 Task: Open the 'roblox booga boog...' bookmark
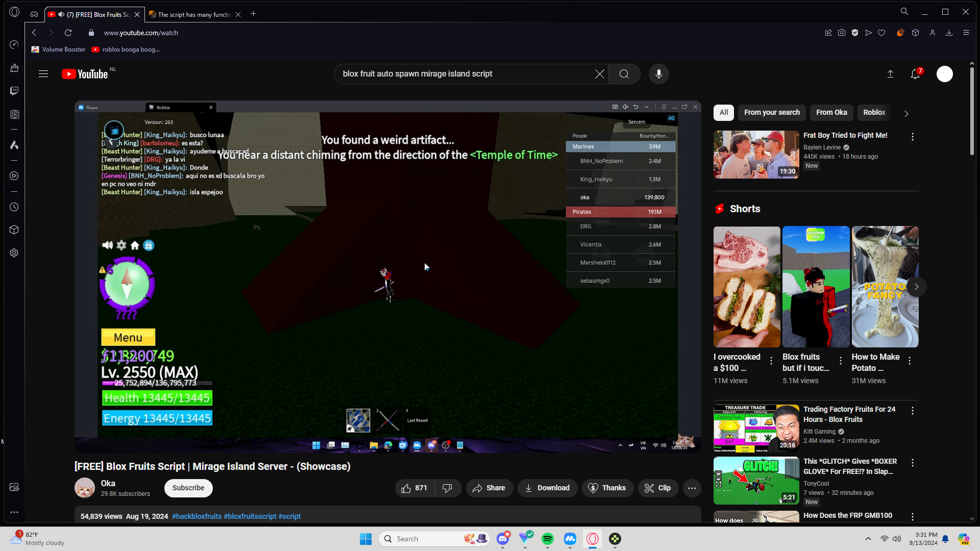126,49
